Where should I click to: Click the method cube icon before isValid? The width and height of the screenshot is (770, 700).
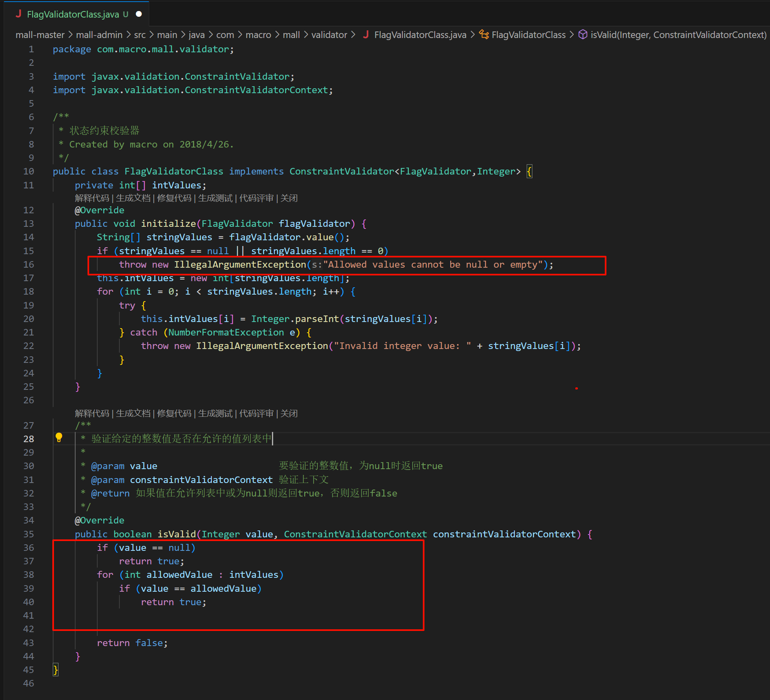click(x=583, y=35)
